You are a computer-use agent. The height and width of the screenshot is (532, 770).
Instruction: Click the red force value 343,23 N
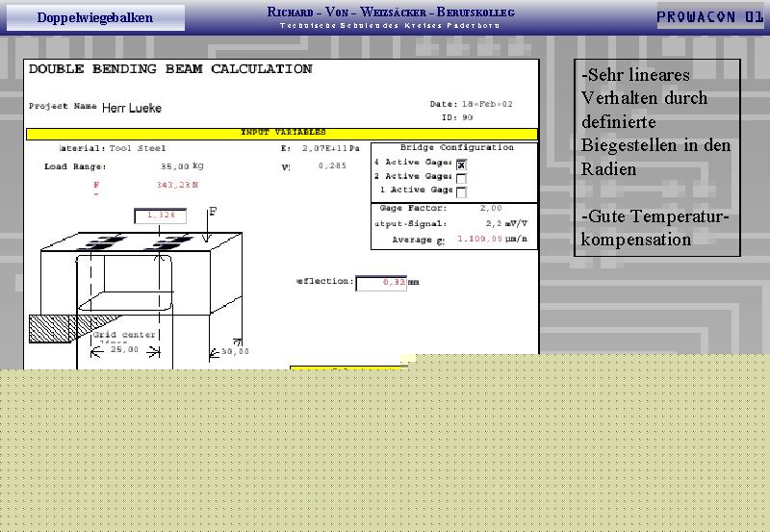click(177, 185)
